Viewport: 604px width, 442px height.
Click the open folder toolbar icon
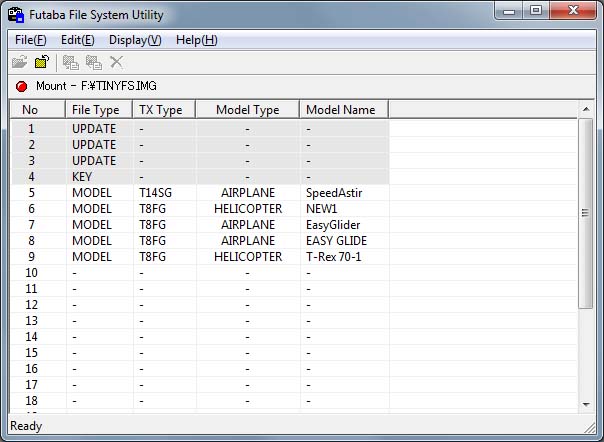[20, 62]
